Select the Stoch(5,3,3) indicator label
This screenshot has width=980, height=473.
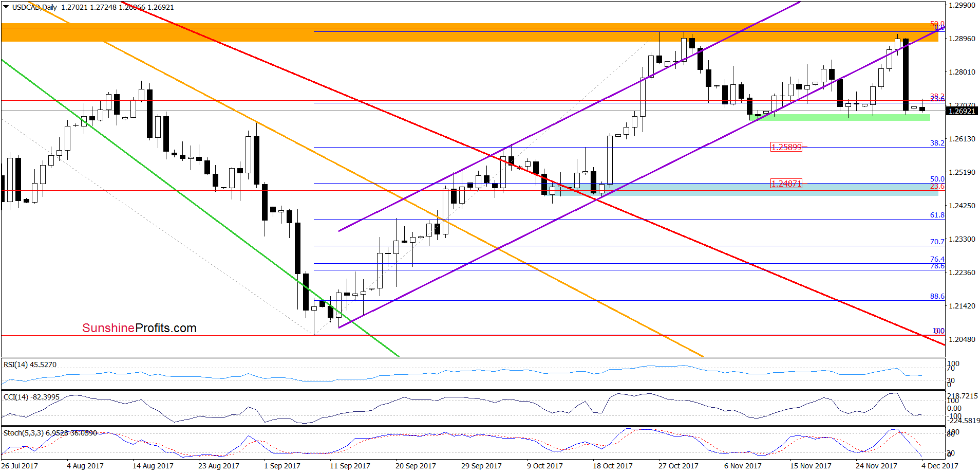(x=50, y=433)
